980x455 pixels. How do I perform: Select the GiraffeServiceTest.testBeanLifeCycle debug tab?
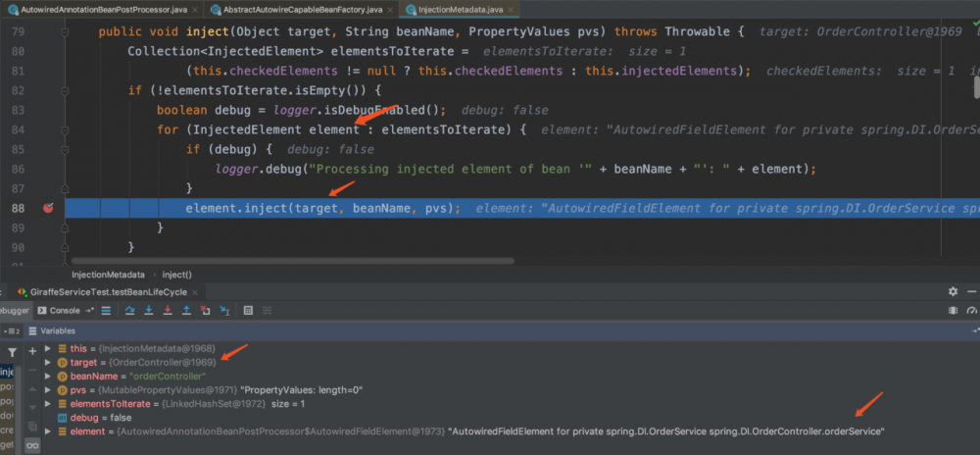point(110,292)
